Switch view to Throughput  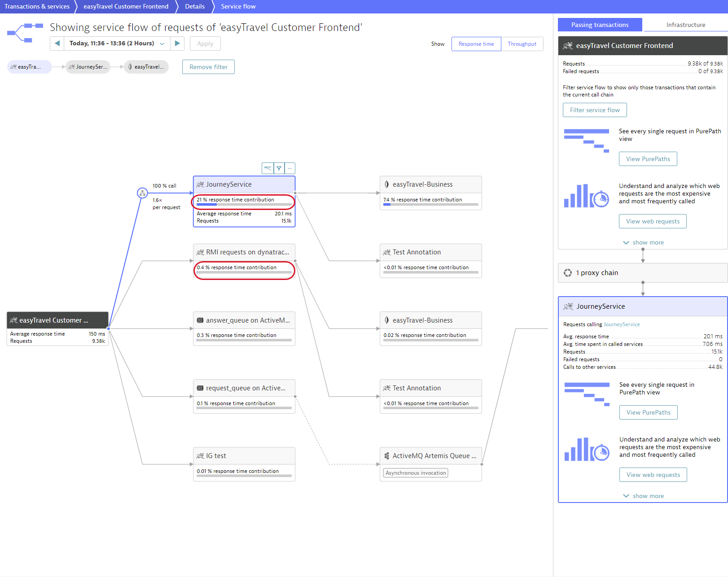522,44
